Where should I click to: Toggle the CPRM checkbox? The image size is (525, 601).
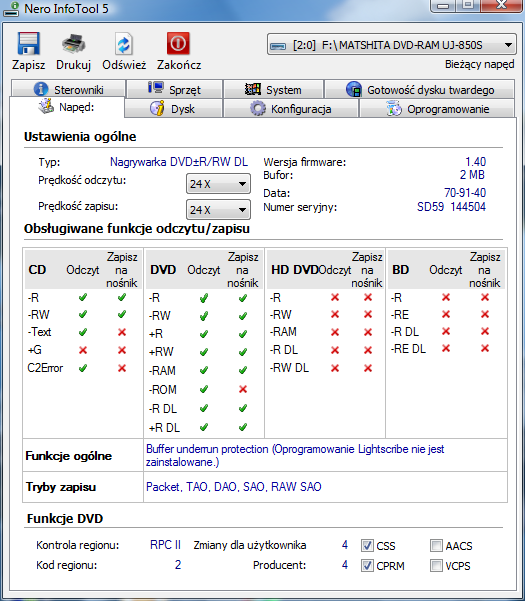[367, 565]
